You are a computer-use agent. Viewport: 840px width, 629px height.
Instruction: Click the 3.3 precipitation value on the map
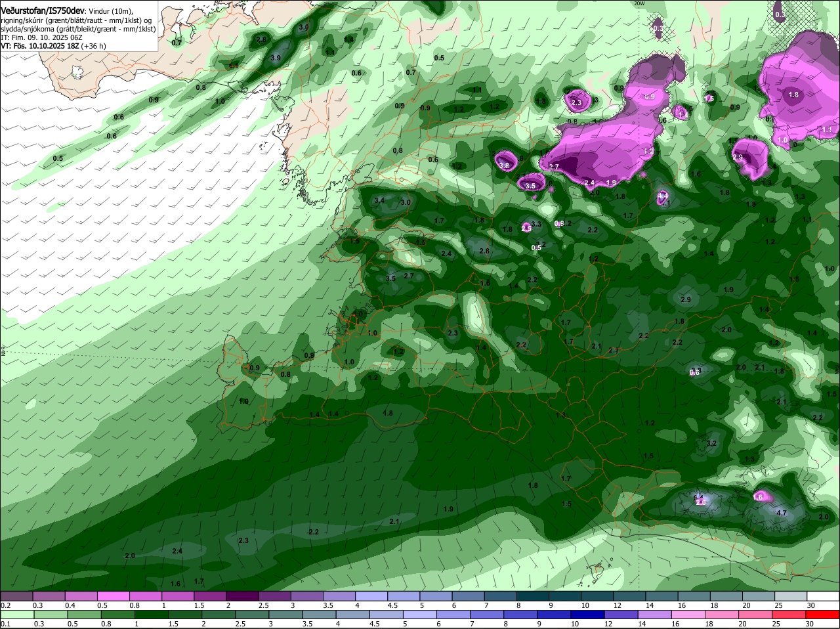(x=536, y=225)
